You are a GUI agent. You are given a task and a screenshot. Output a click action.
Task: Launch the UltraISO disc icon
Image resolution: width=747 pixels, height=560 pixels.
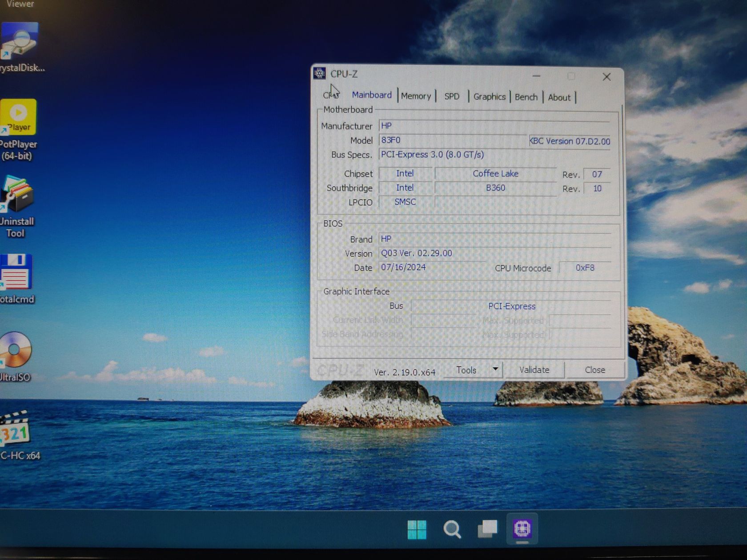(16, 356)
